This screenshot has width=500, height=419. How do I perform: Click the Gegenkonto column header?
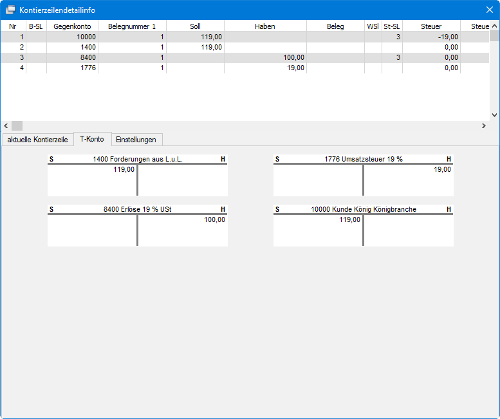[72, 26]
